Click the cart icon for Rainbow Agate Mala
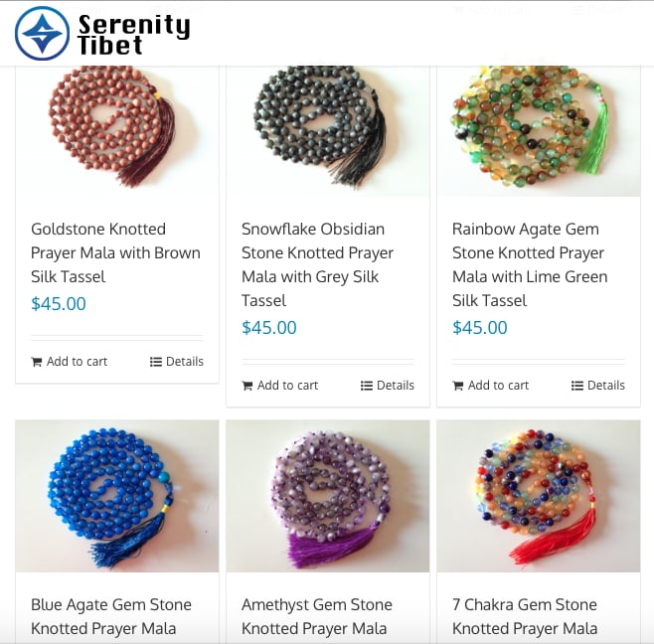 (x=458, y=386)
